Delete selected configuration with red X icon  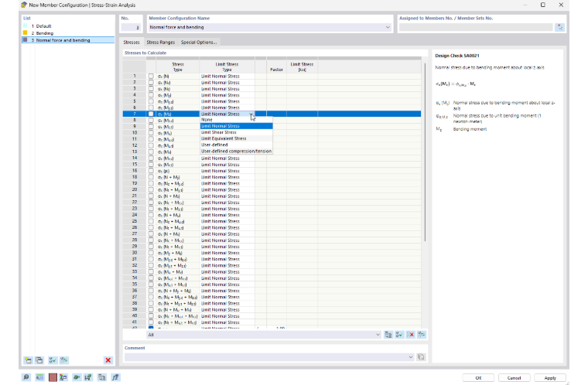click(x=108, y=360)
